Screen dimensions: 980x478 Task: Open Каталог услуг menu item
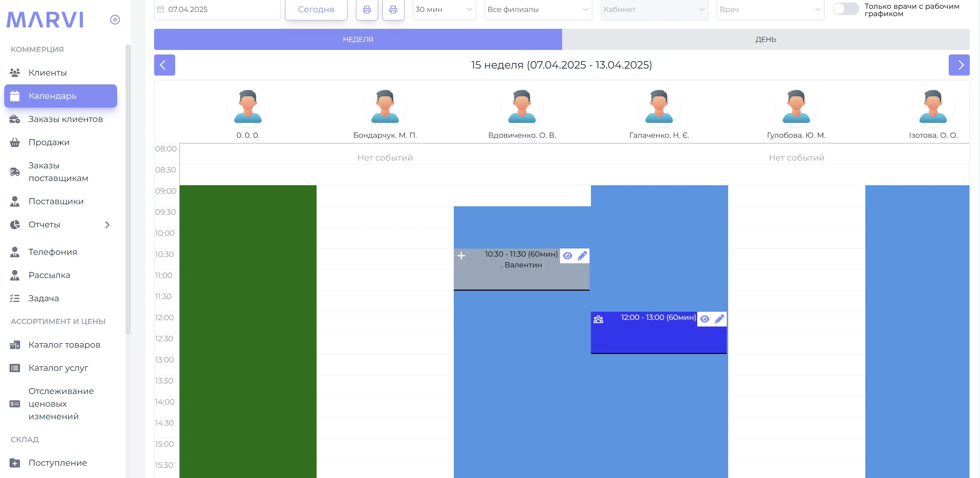[61, 368]
